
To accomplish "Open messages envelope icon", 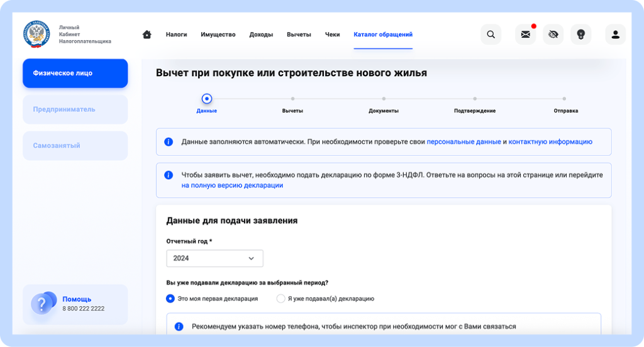I will pyautogui.click(x=525, y=35).
